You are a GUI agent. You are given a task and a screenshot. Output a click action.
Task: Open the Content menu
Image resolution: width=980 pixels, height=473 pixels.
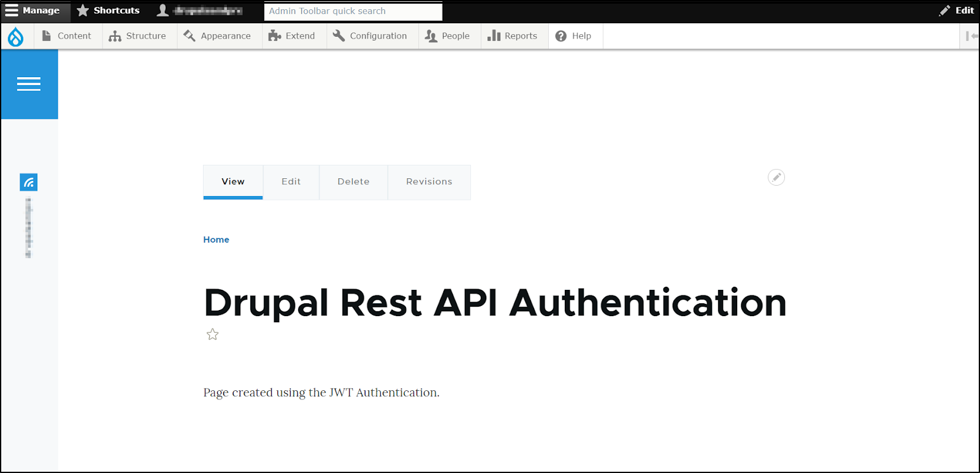(66, 36)
